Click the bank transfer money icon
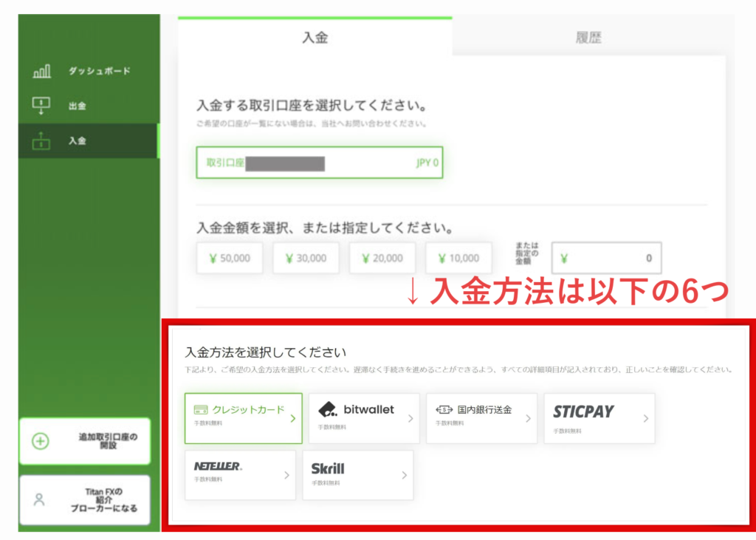 pos(444,410)
